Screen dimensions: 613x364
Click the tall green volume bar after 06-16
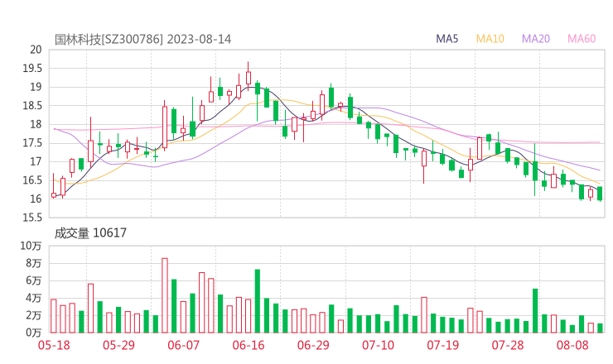pos(258,301)
